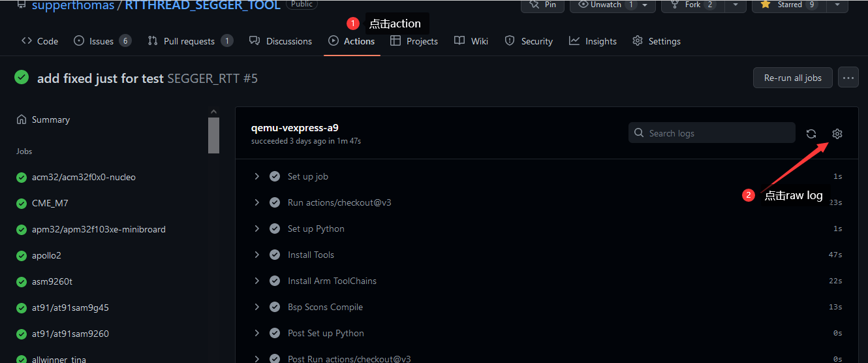Select the at91/at91sam9g45 job
Screen dimensions: 868x363
70,308
